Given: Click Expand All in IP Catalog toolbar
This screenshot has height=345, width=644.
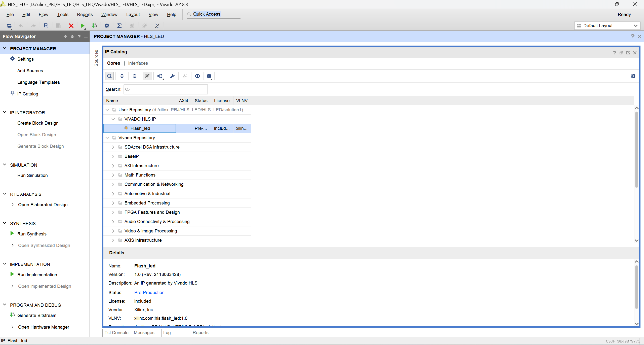Looking at the screenshot, I should [x=135, y=76].
